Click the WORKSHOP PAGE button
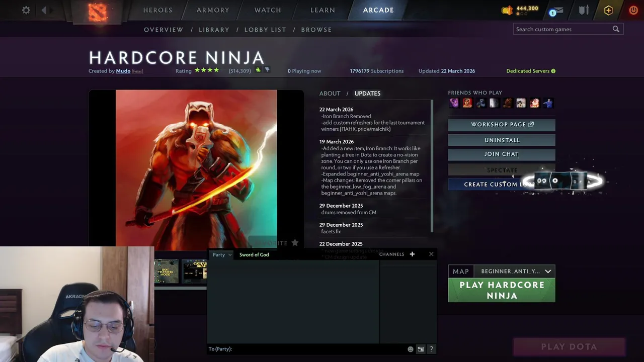The height and width of the screenshot is (362, 644). (x=502, y=125)
